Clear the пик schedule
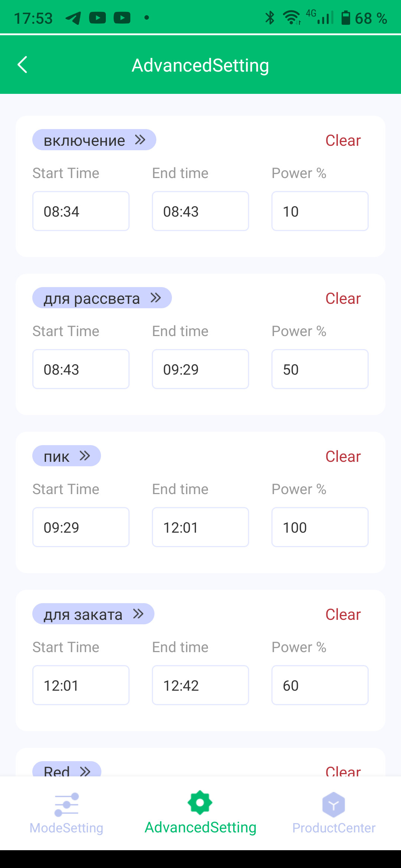Viewport: 401px width, 868px height. (343, 457)
